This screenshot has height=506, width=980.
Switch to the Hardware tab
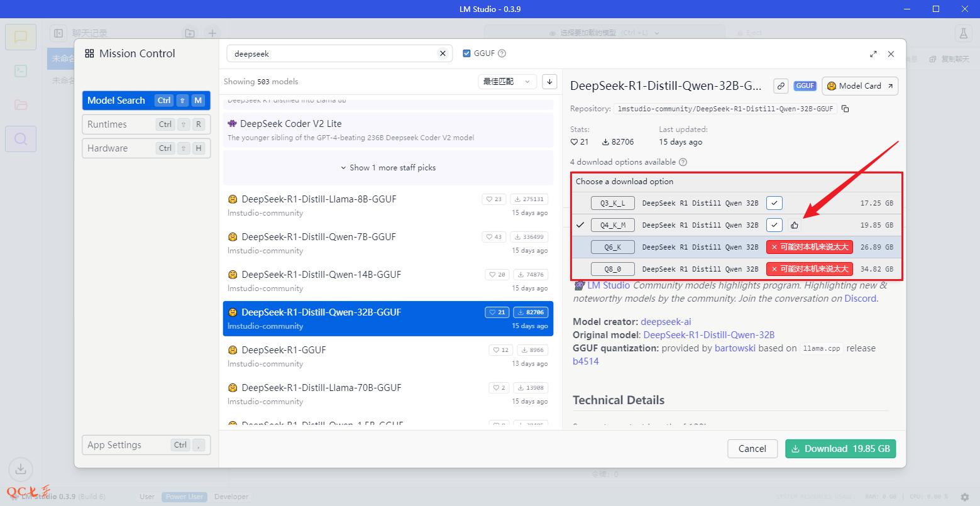click(146, 148)
